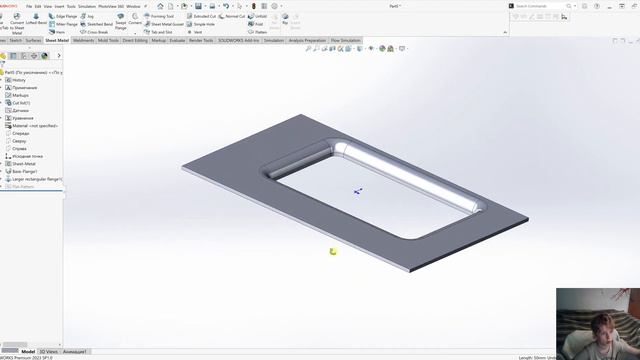640x360 pixels.
Task: Select the Sketched Bend tool
Action: coord(96,24)
